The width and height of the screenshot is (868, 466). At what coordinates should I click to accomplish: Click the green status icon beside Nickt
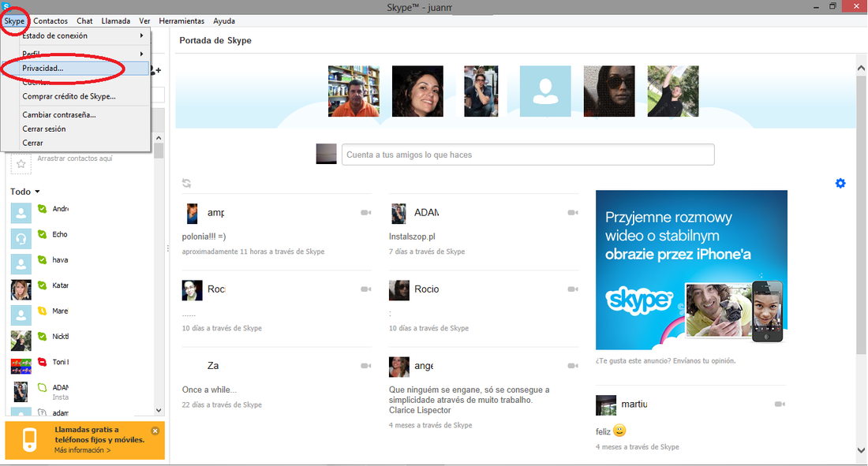point(42,336)
